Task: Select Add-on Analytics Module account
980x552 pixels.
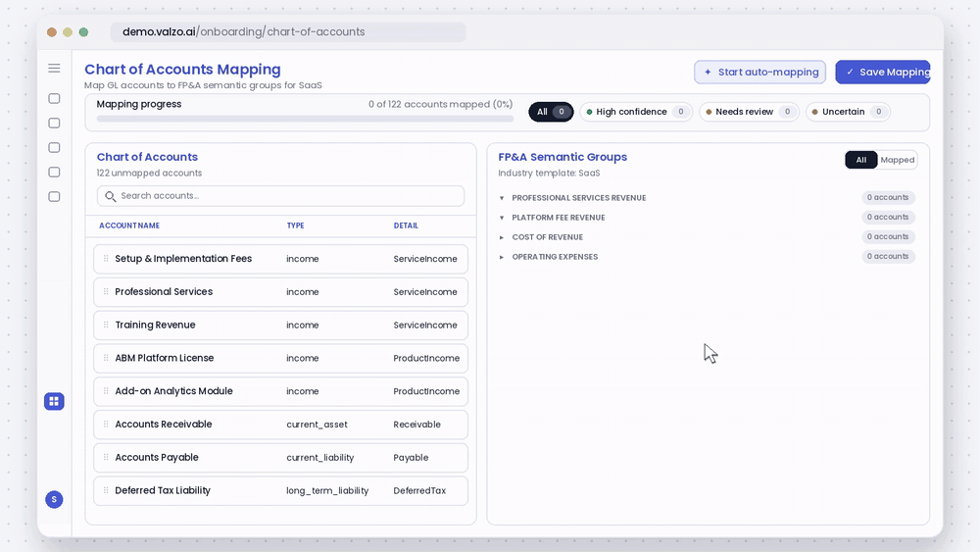Action: tap(173, 390)
